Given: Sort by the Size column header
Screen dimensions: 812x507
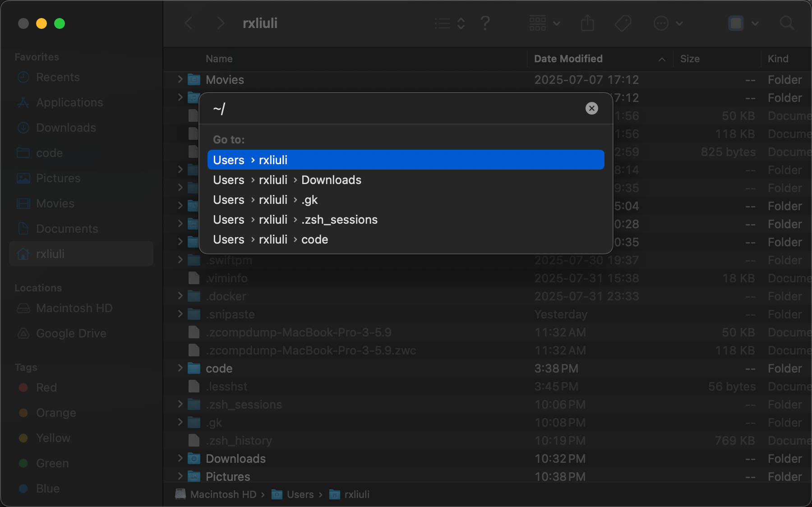Looking at the screenshot, I should point(690,59).
